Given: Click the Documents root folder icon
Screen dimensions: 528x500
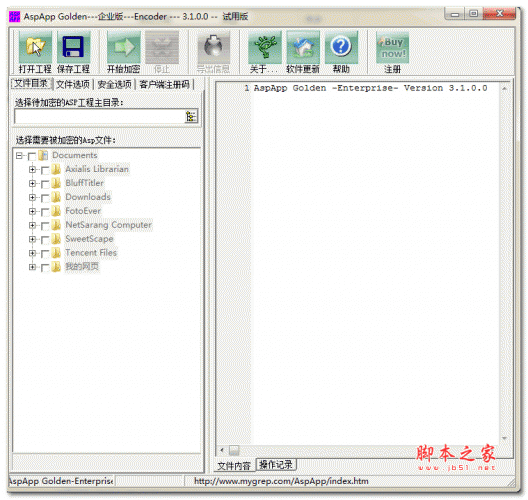Looking at the screenshot, I should tap(43, 155).
